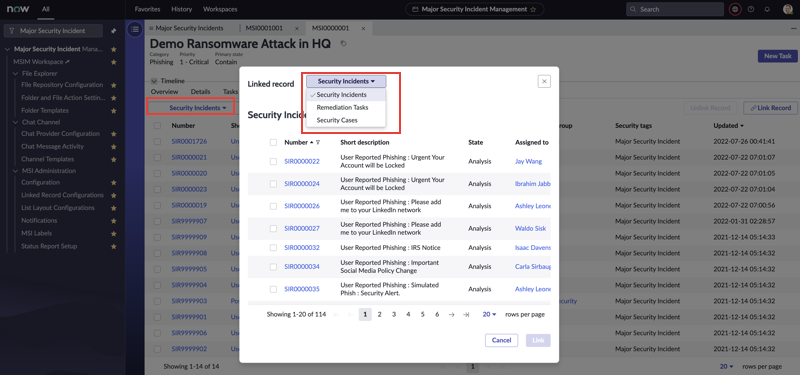Image resolution: width=800 pixels, height=375 pixels.
Task: Check the box for SIR0000024
Action: 273,184
